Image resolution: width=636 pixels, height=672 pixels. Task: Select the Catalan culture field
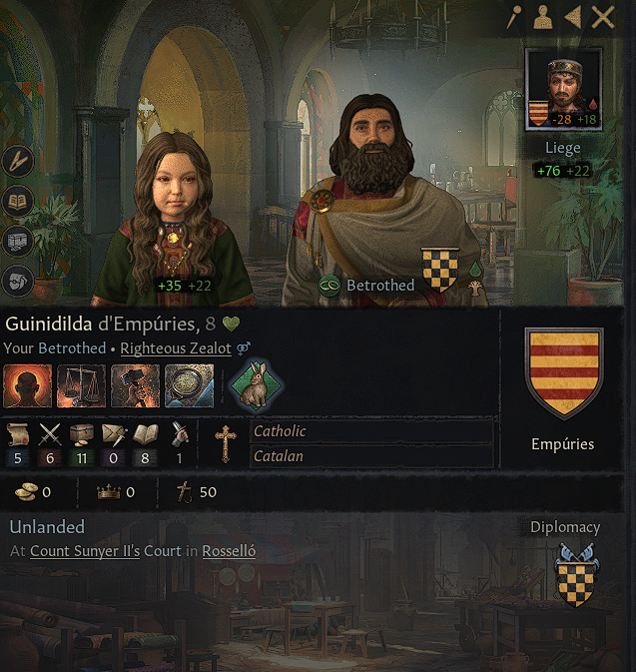pos(371,456)
